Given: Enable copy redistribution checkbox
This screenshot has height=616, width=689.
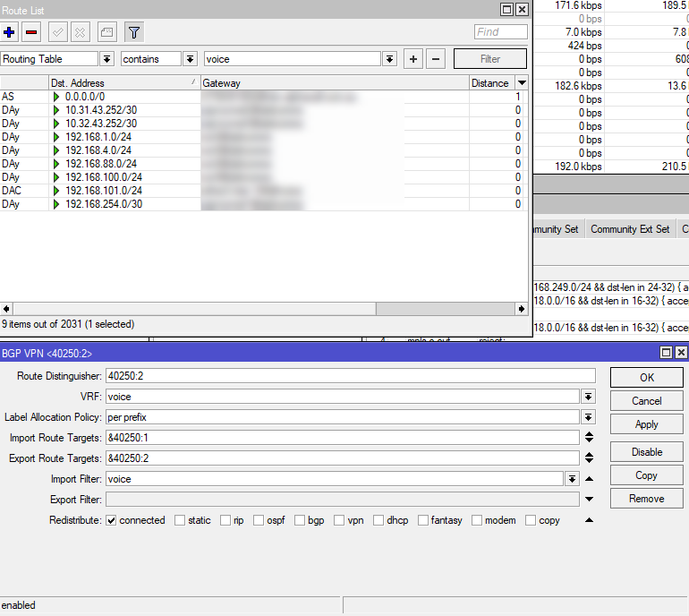Looking at the screenshot, I should 531,520.
